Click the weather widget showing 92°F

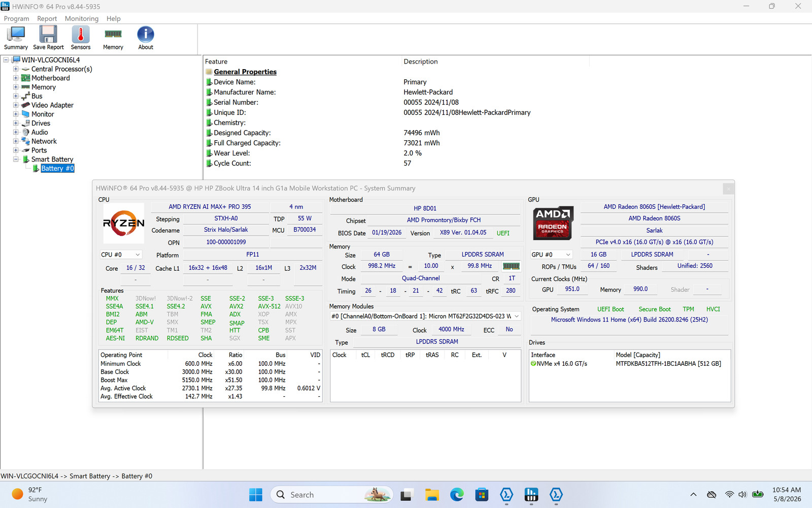[30, 495]
